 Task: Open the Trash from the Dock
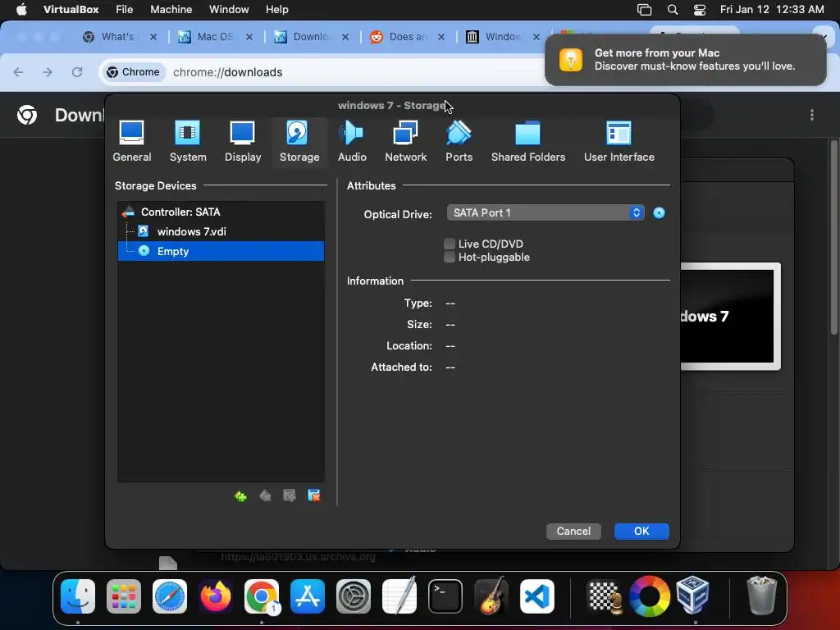tap(761, 596)
